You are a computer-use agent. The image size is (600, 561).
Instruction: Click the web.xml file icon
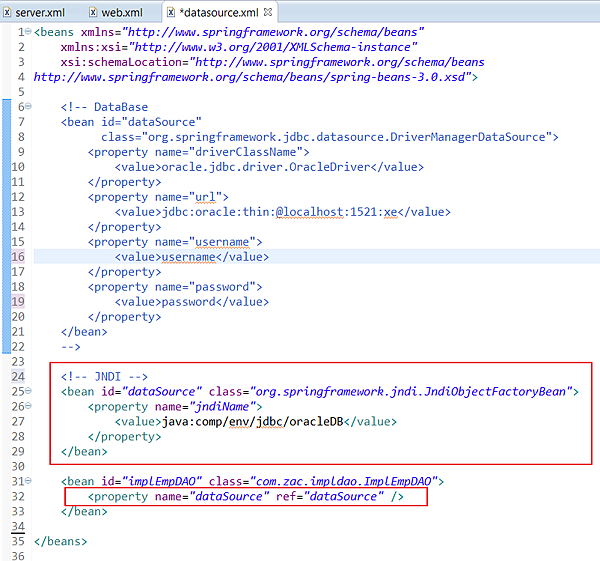pos(93,13)
